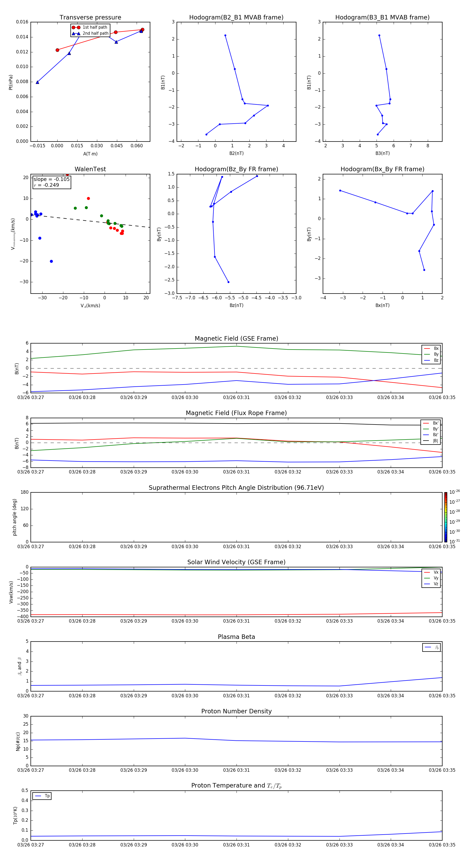This screenshot has width=473, height=868.
Task: Click the 'Np(#/cc)' y-axis label
Action: click(x=18, y=741)
